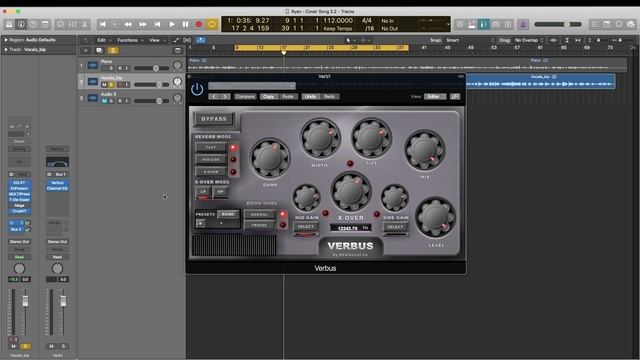Viewport: 640px width, 360px height.
Task: Click the plugin link button beside Editor
Action: pyautogui.click(x=455, y=97)
